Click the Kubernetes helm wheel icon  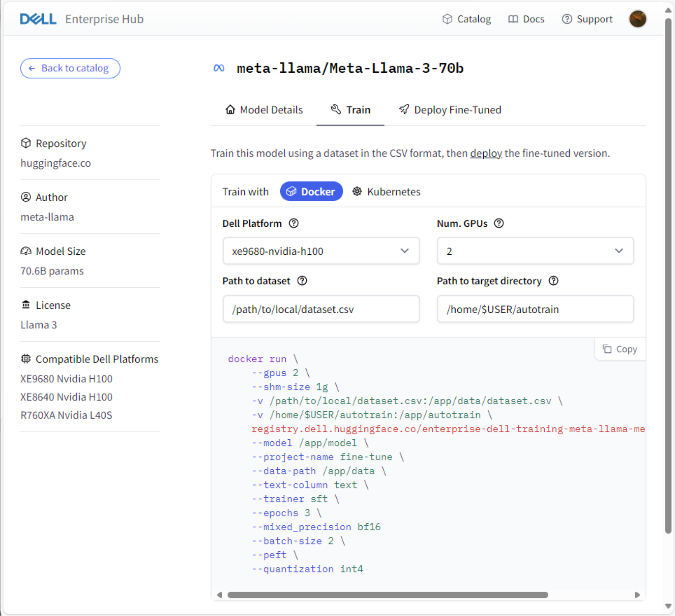[357, 191]
